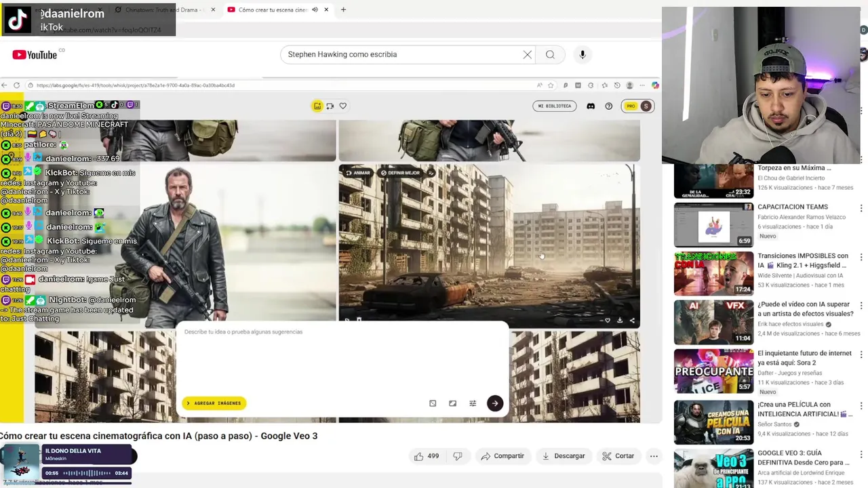Screen dimensions: 868x488
Task: Open a new browser tab with plus
Action: coord(343,9)
